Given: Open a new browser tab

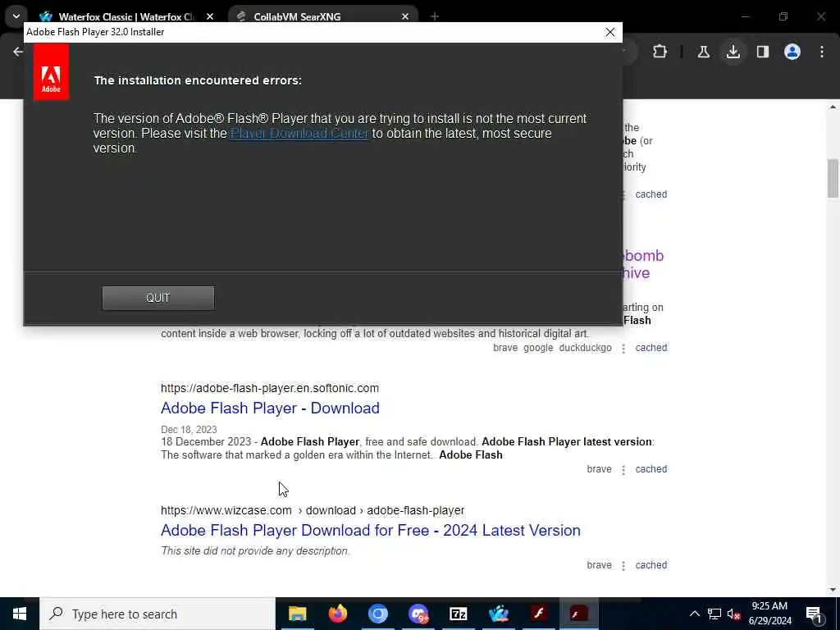Looking at the screenshot, I should tap(435, 16).
